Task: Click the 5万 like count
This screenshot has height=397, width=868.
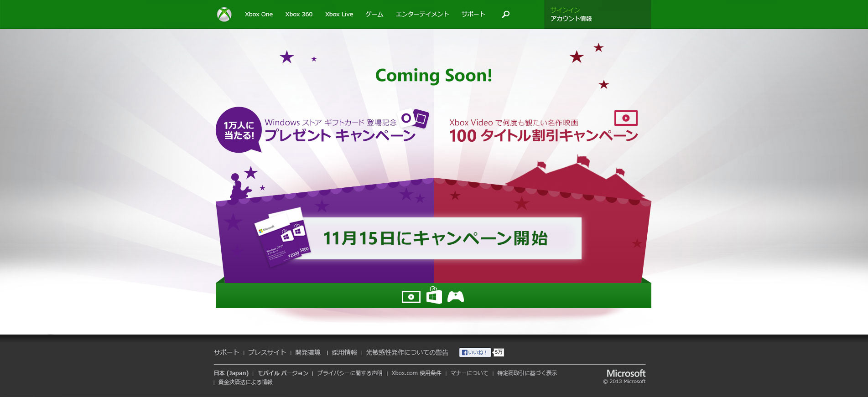Action: click(x=499, y=352)
